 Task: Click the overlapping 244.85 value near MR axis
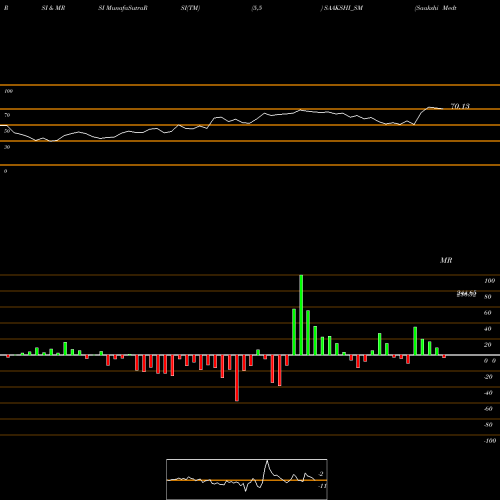pos(466,293)
